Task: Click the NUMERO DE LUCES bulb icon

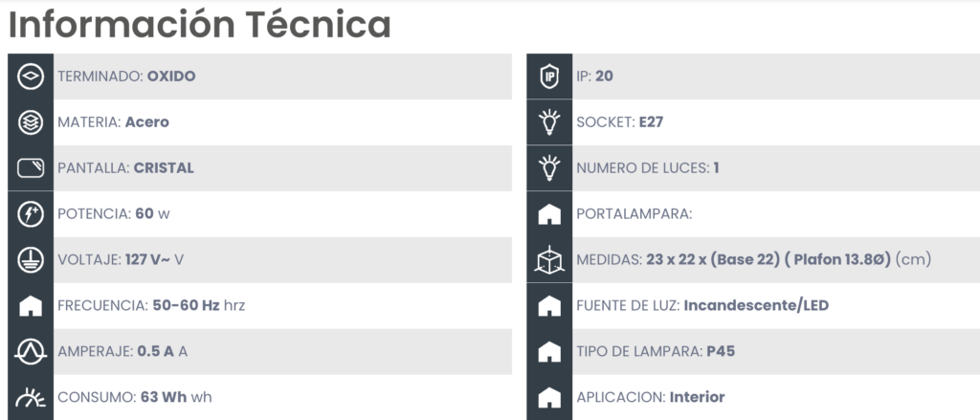Action: (x=549, y=167)
